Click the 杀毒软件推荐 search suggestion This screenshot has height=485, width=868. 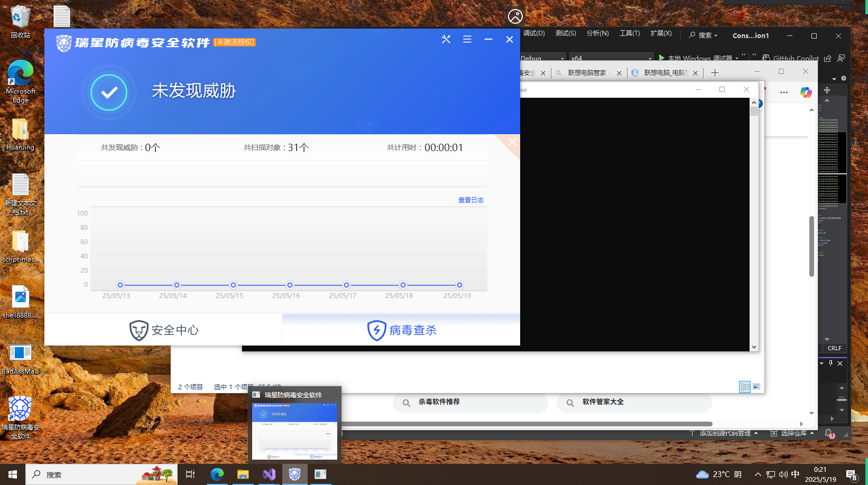tap(439, 402)
